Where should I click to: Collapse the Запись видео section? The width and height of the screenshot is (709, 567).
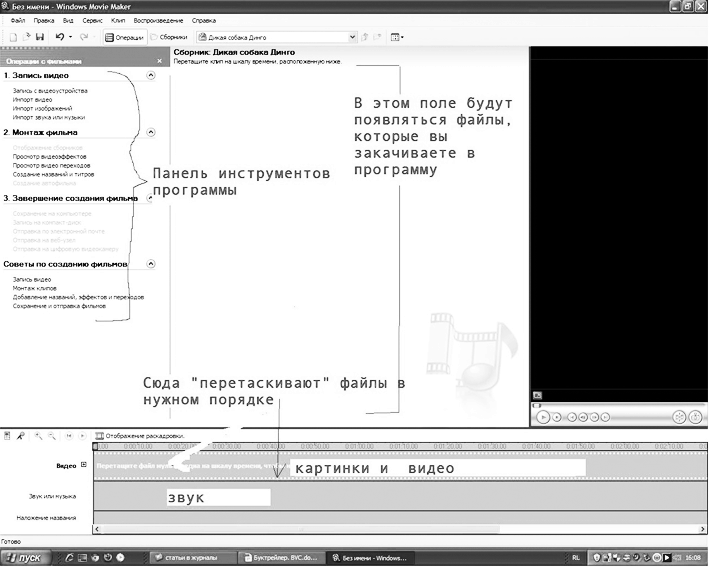[150, 75]
